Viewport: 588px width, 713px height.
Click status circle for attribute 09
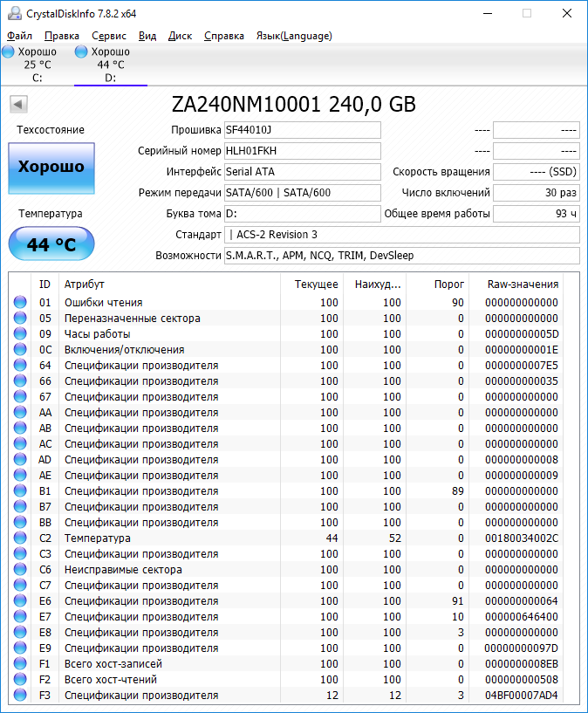(20, 333)
